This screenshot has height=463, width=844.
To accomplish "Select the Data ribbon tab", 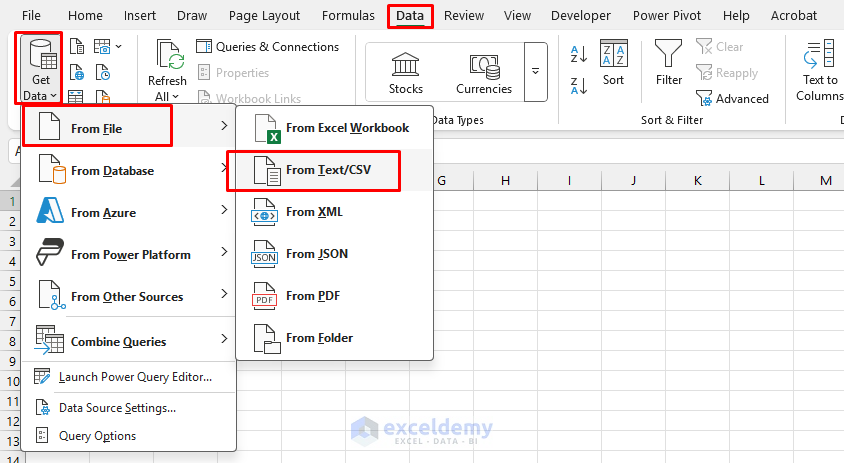I will (x=410, y=16).
